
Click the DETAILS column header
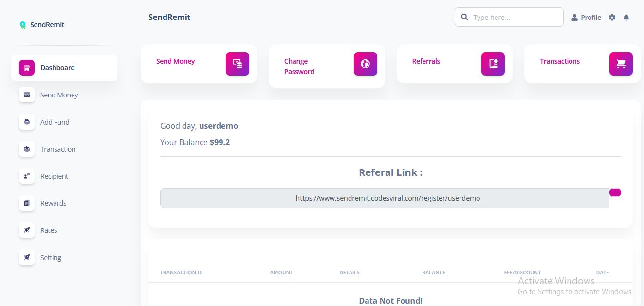[x=350, y=272]
